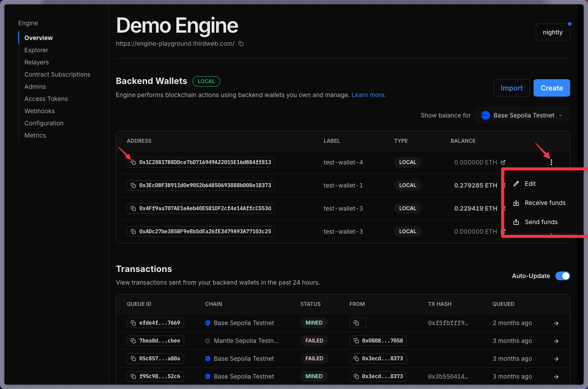The height and width of the screenshot is (389, 588).
Task: Open details arrow for 7bea8d...cbee transaction
Action: [x=556, y=341]
